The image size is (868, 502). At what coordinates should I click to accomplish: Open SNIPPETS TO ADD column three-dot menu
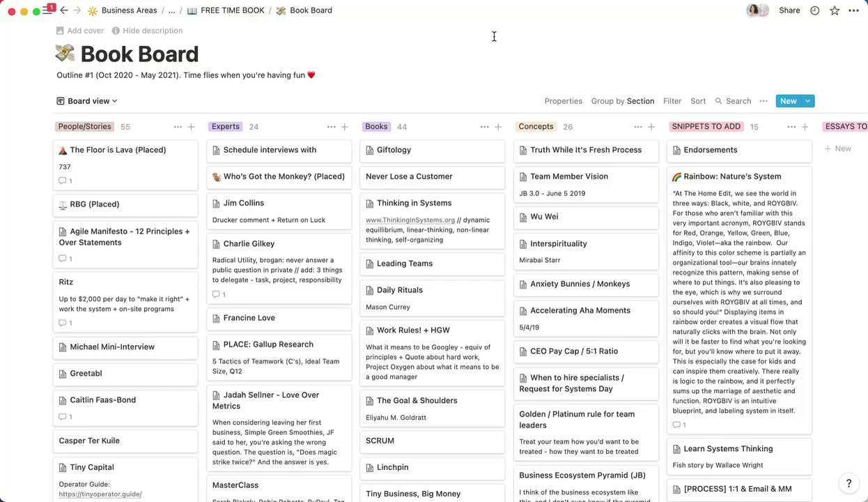[791, 127]
